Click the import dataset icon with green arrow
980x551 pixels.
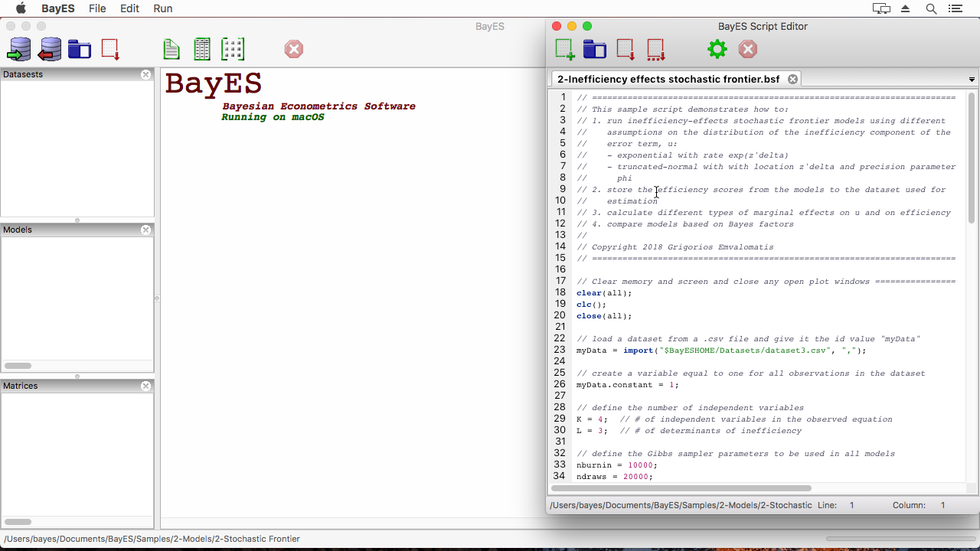pyautogui.click(x=19, y=49)
